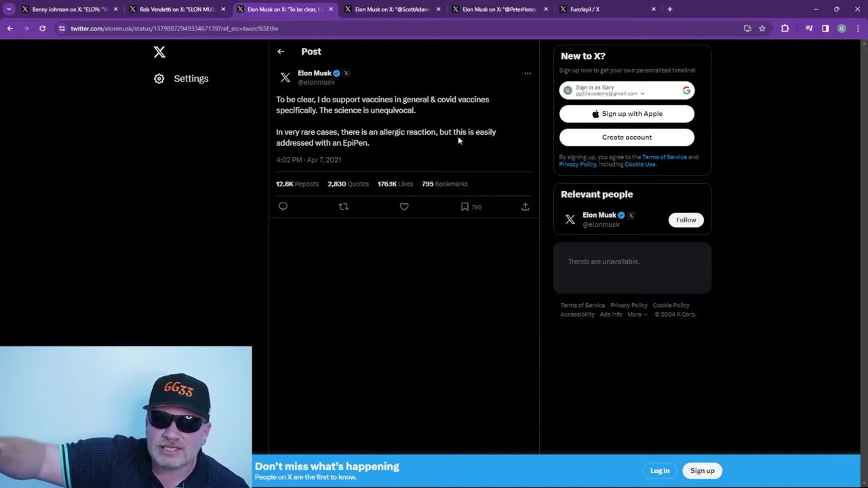
Task: Click footer Cookie Policy link
Action: 671,306
